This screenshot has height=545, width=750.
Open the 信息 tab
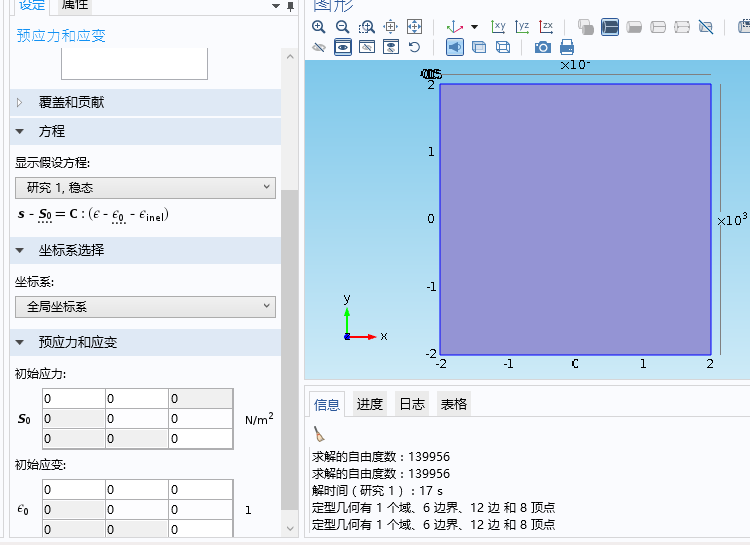coord(327,405)
